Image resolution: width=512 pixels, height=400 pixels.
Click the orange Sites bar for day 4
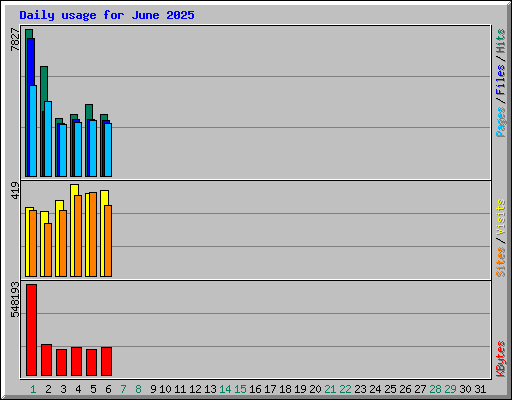click(78, 236)
